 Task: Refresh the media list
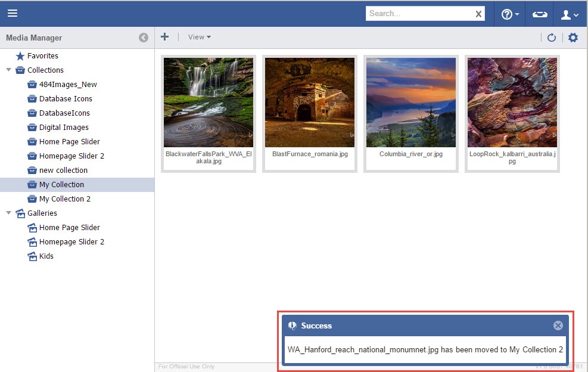[552, 38]
